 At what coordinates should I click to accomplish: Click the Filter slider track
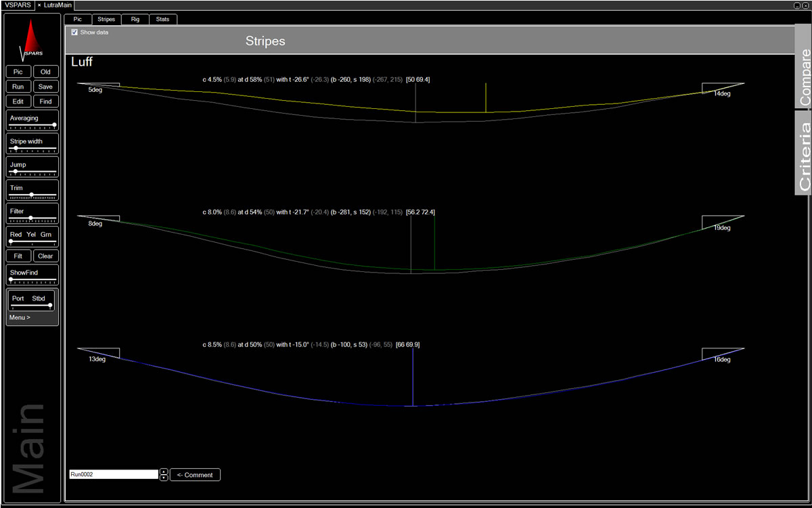pyautogui.click(x=32, y=218)
